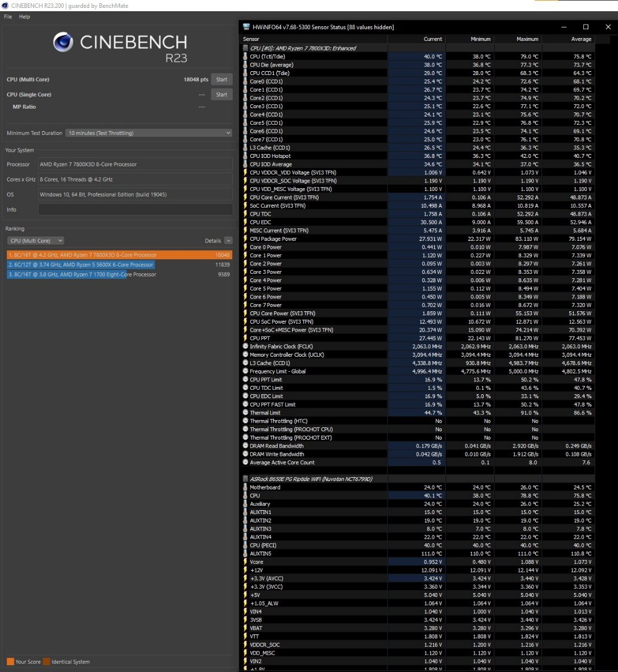Click thermometer icon beside AUXTIN5
The image size is (618, 672).
[245, 554]
